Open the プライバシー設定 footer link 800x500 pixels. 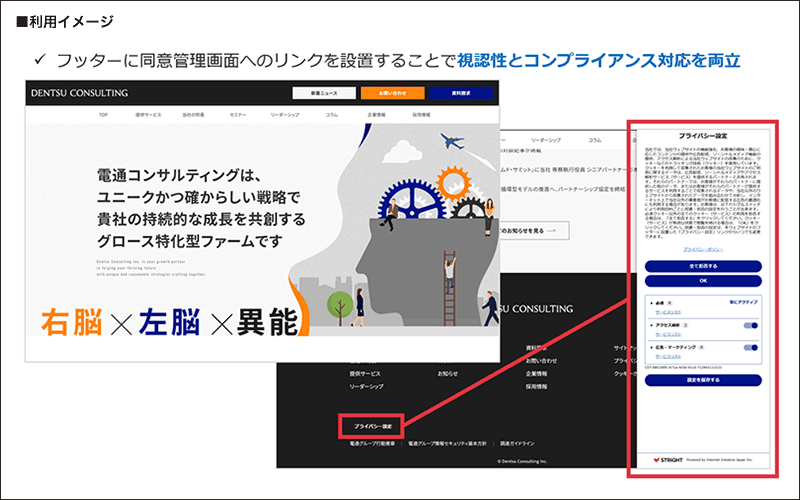(372, 426)
